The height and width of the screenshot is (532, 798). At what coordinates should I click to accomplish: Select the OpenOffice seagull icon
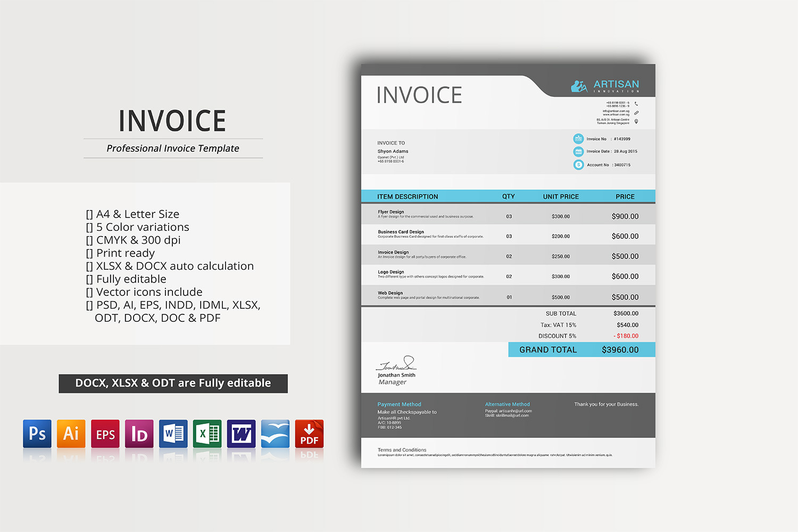[x=275, y=434]
